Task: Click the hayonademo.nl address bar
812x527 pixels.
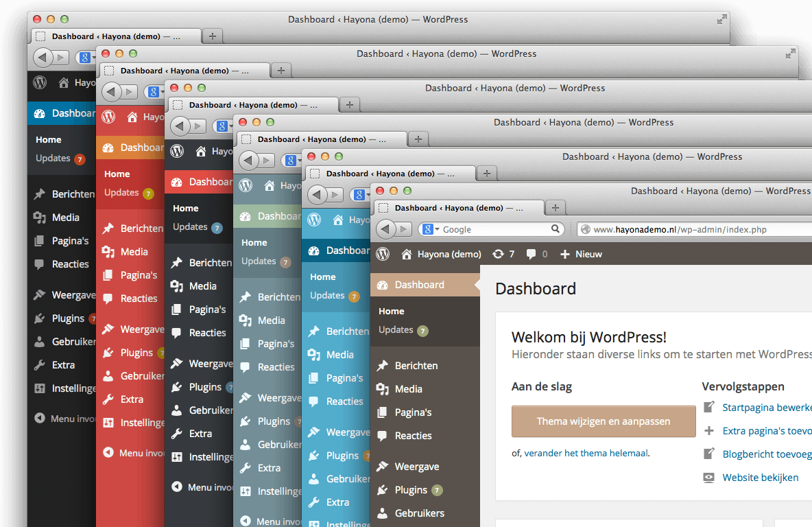Action: click(694, 229)
